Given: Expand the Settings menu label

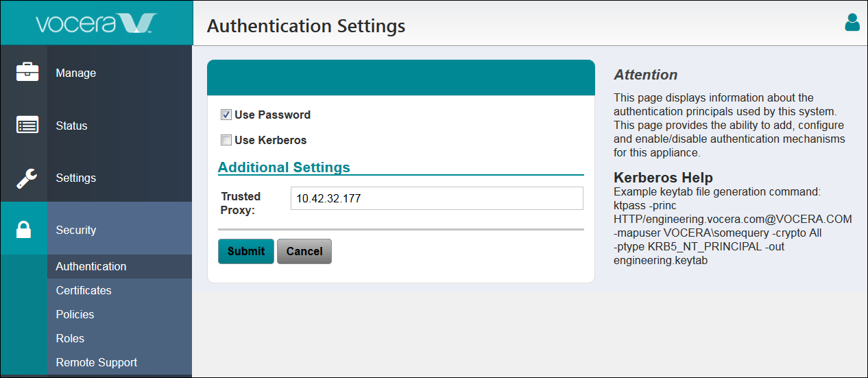Looking at the screenshot, I should [76, 178].
